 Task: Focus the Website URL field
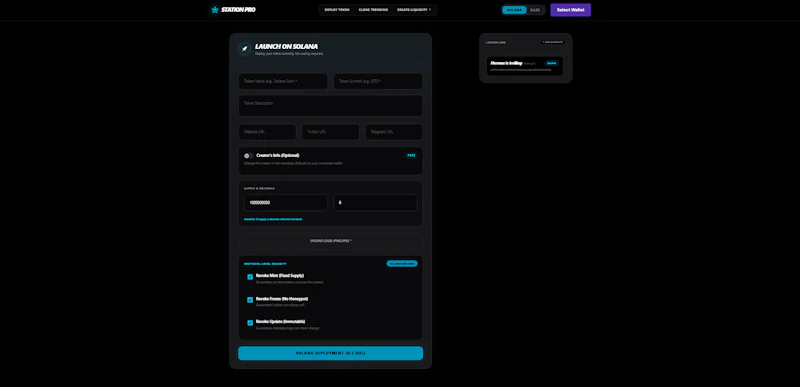pos(267,132)
